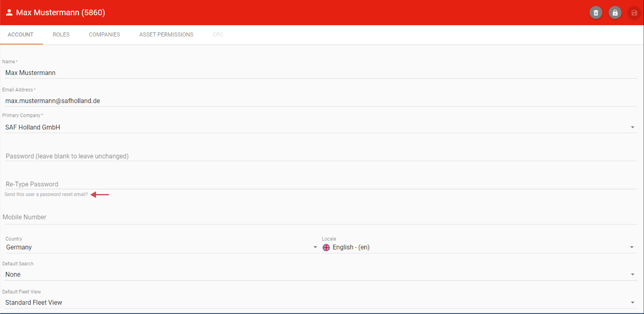Expand the Default Fleet View dropdown
Viewport: 644px width, 314px height.
point(632,302)
